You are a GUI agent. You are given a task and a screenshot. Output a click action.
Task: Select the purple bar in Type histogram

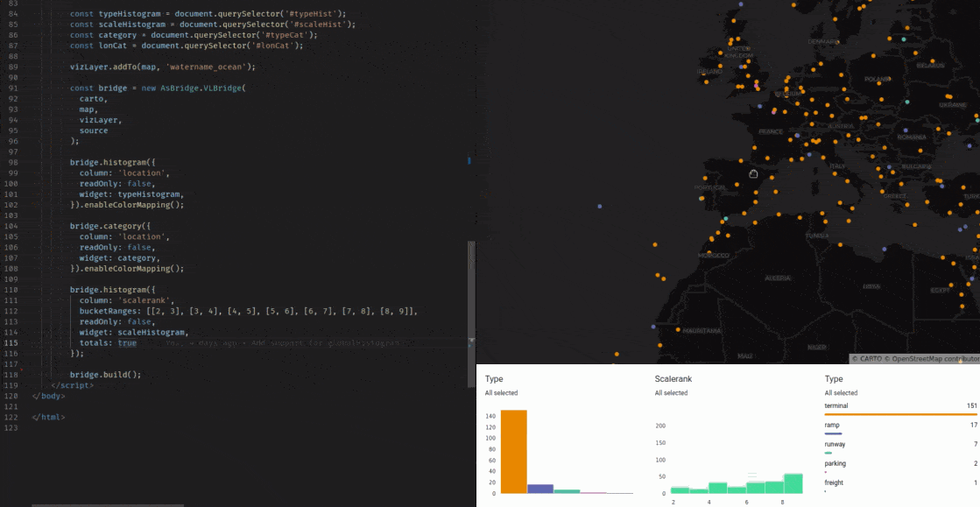540,489
